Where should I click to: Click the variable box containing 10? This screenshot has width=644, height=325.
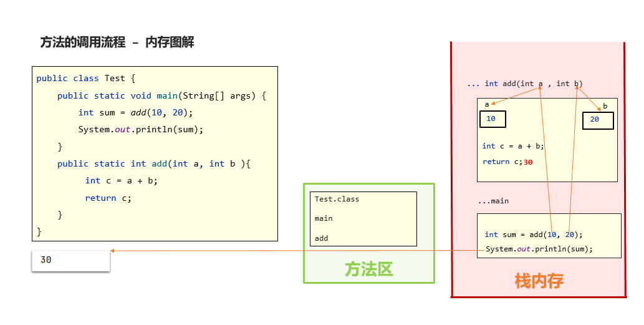pyautogui.click(x=492, y=119)
